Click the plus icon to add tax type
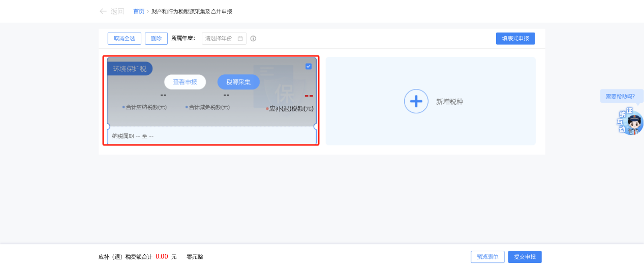644x267 pixels. (416, 101)
